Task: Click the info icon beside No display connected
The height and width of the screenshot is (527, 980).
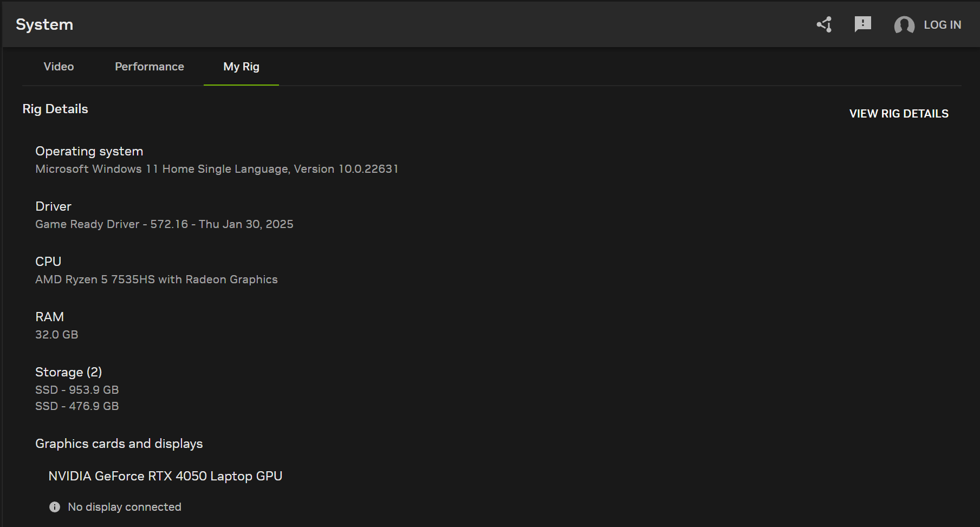Action: pyautogui.click(x=55, y=507)
